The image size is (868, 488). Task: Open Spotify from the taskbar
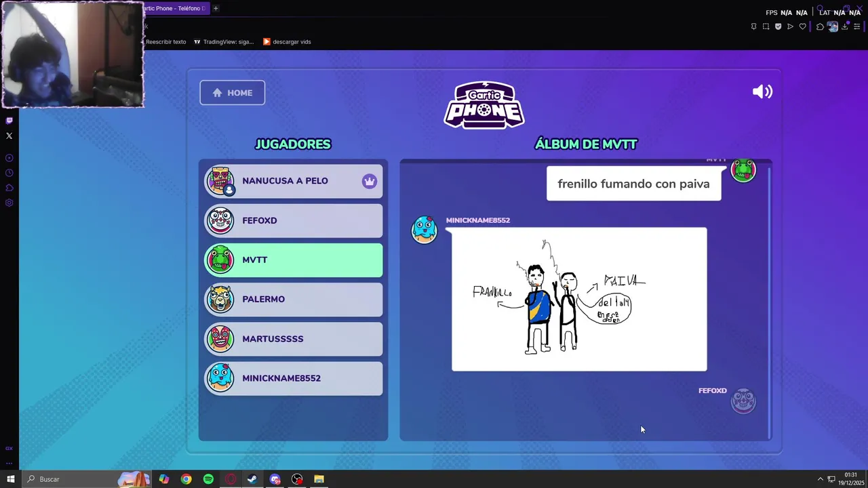(x=208, y=479)
